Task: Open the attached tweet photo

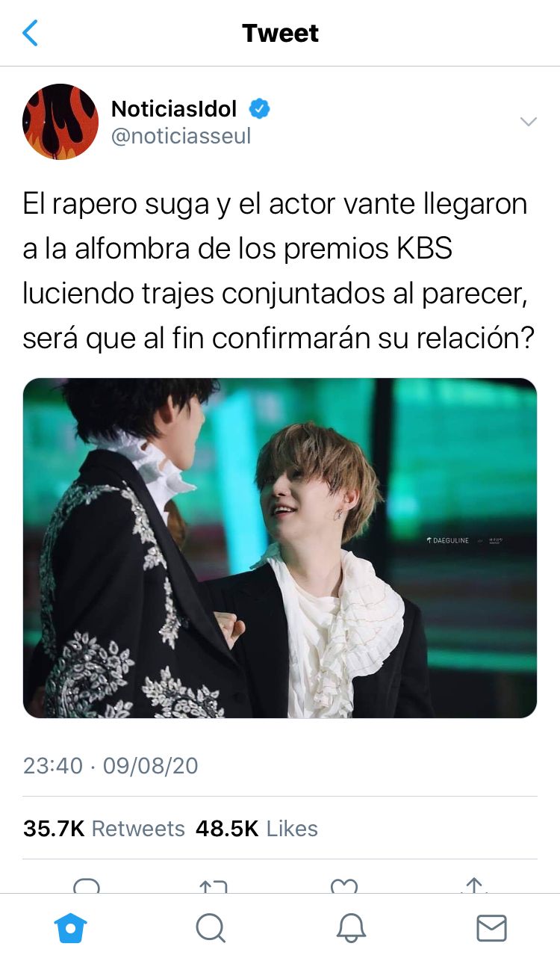Action: pos(280,548)
